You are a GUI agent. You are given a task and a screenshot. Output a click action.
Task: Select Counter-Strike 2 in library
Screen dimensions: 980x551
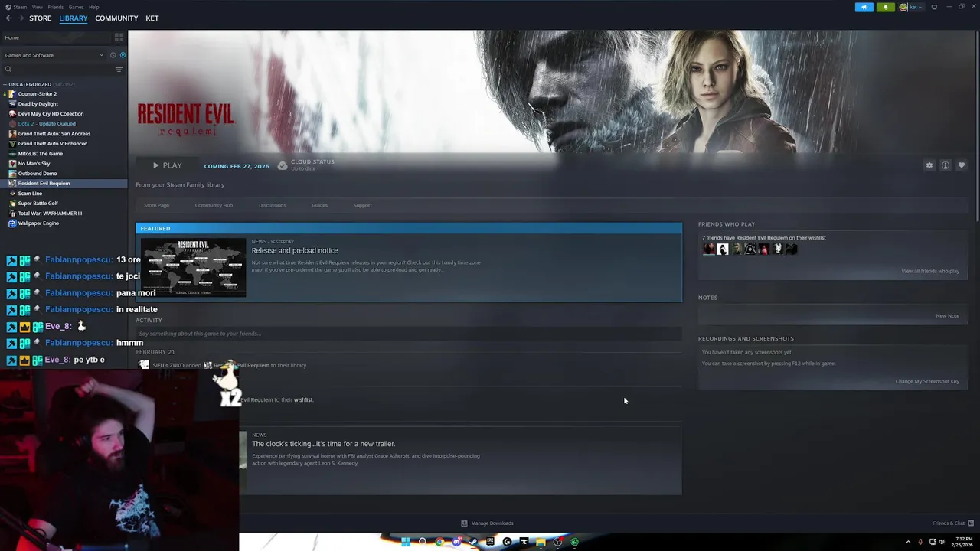pyautogui.click(x=37, y=93)
